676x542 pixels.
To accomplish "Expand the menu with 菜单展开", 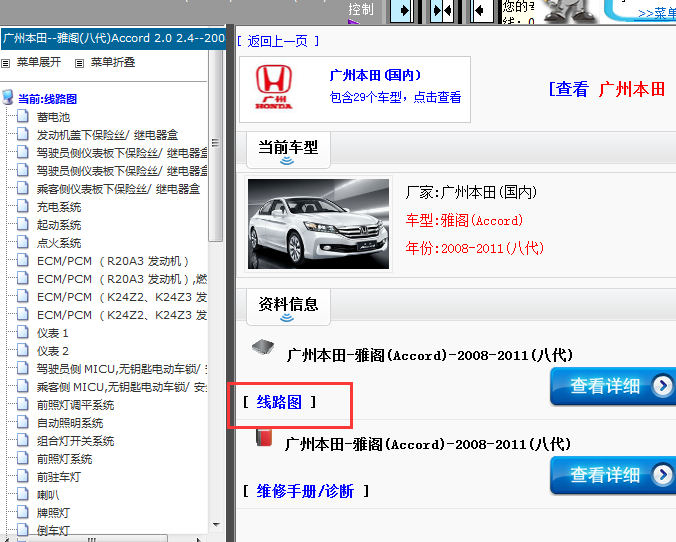I will point(39,63).
